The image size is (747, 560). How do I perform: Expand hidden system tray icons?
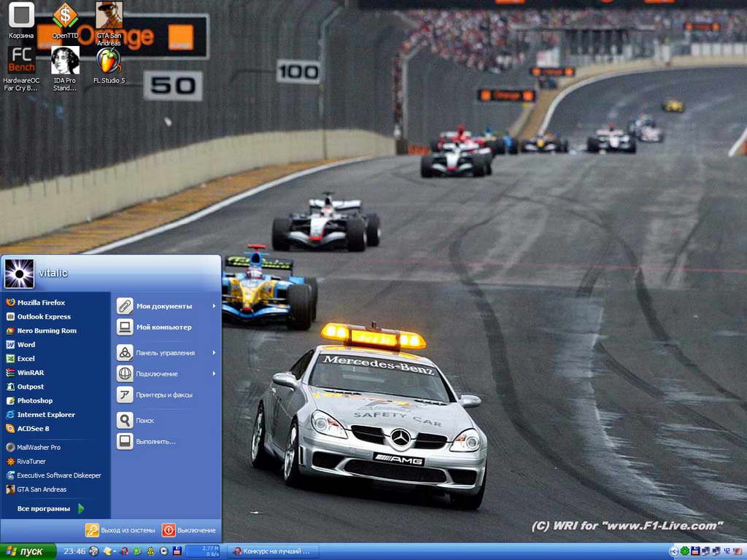coord(674,551)
